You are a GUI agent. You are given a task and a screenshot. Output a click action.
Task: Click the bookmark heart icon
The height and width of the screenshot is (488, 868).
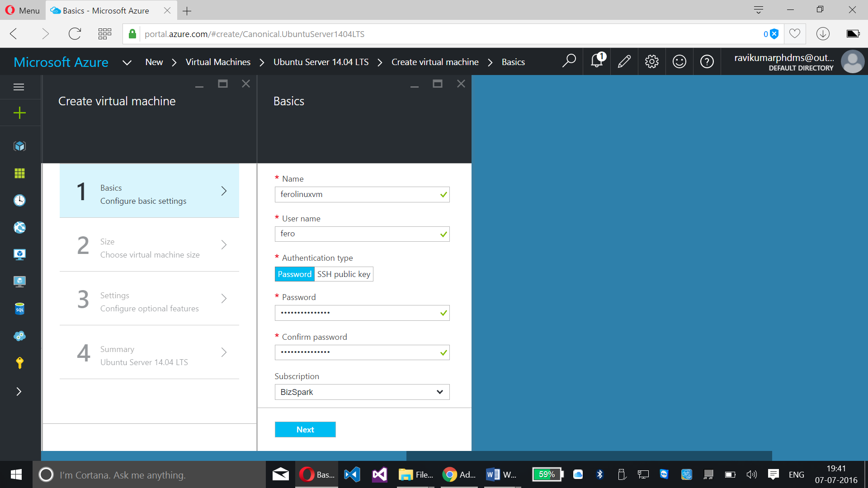tap(794, 34)
